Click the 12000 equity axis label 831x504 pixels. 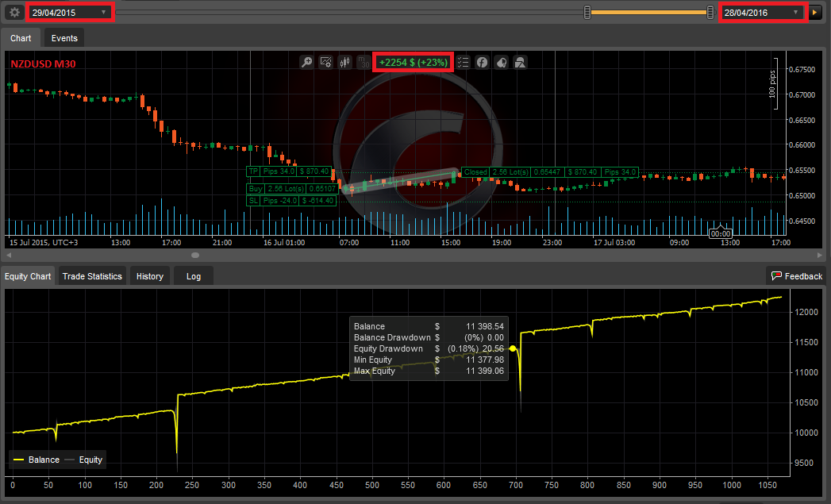pos(806,312)
